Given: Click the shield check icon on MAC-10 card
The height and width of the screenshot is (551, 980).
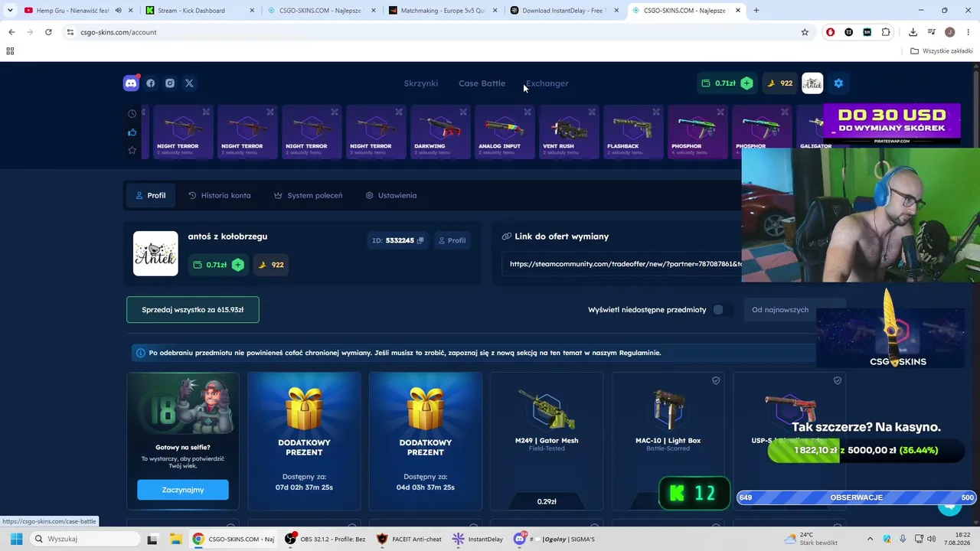Looking at the screenshot, I should click(x=716, y=380).
